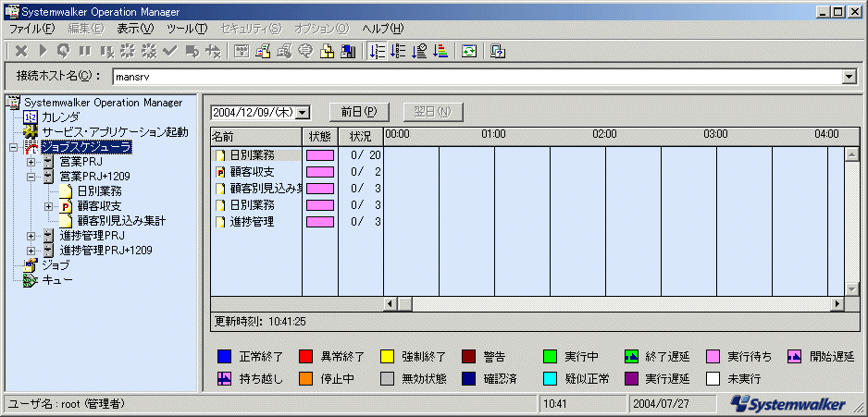Screen dimensions: 868x417
Task: Click the calendar icon beside カレンダ
Action: 31,117
